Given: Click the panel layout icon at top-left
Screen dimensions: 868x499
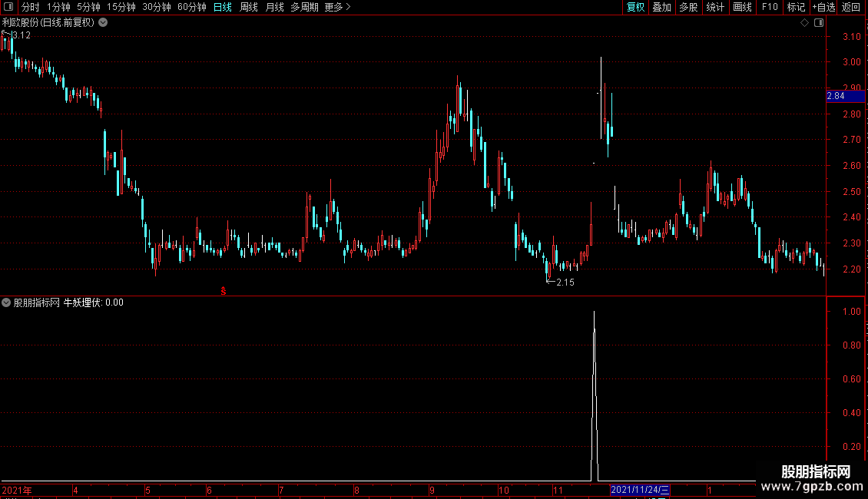Looking at the screenshot, I should pos(8,7).
